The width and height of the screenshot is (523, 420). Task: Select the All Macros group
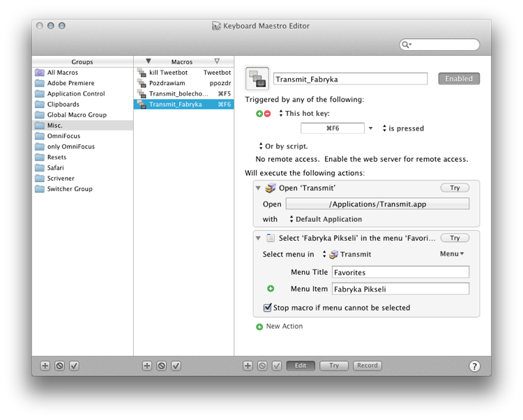(x=83, y=73)
